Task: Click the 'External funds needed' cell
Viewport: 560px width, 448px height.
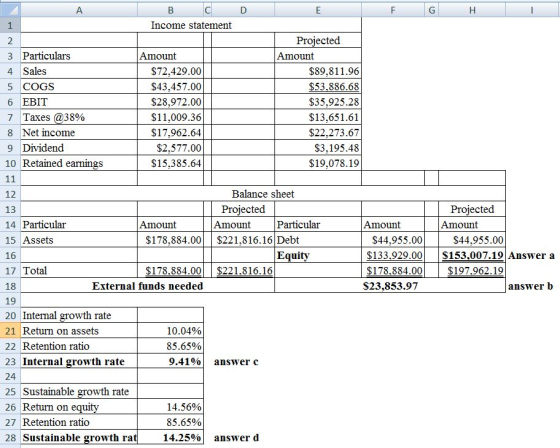Action: (148, 286)
